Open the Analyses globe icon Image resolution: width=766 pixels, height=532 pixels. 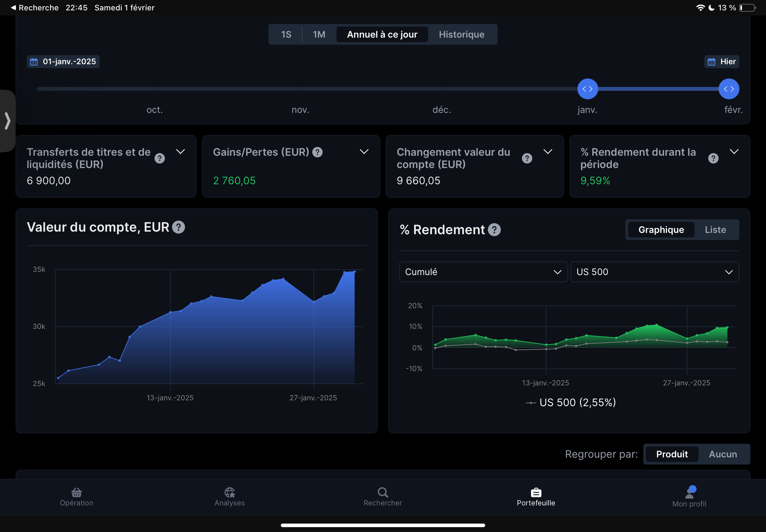pos(229,492)
